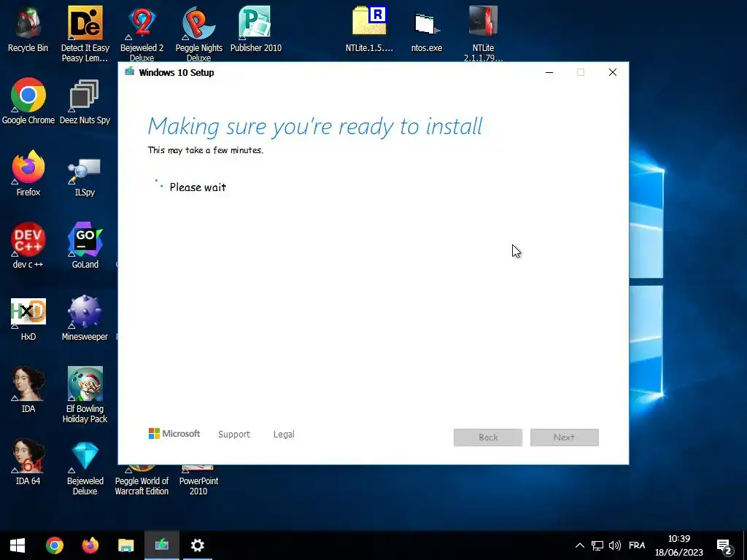Screen dimensions: 747x560
Task: Change the FRA input language
Action: click(x=636, y=545)
